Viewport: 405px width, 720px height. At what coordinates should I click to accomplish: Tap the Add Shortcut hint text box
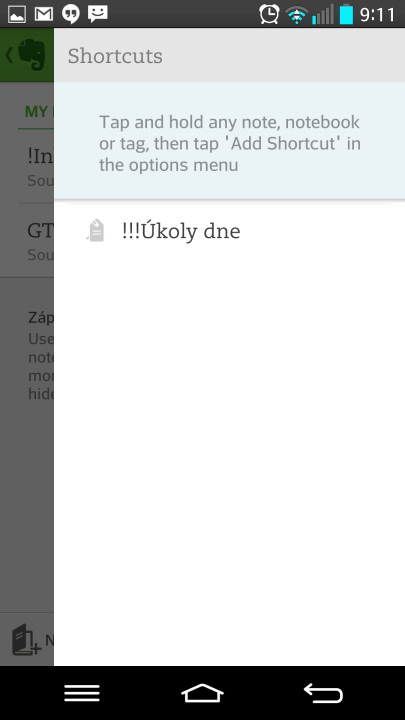tap(229, 141)
